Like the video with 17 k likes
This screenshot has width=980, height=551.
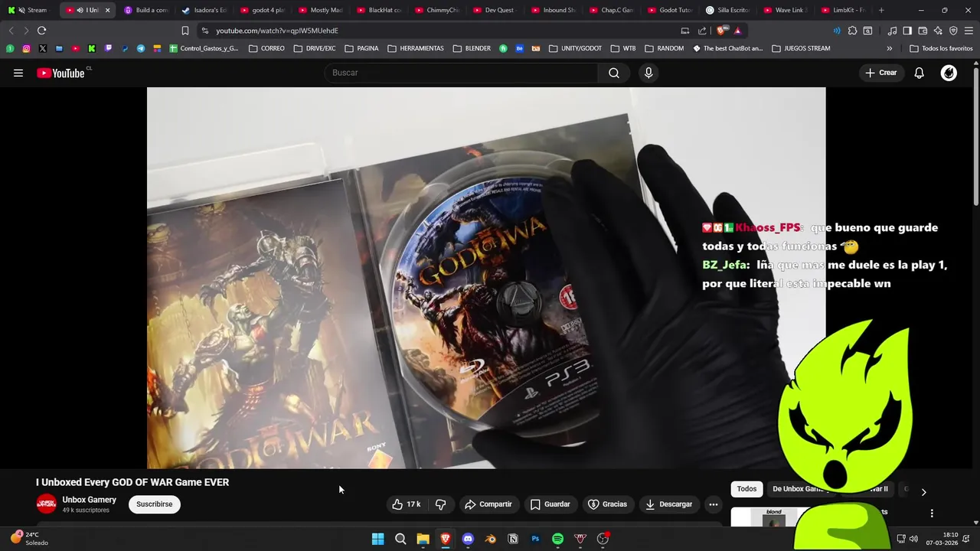tap(407, 504)
